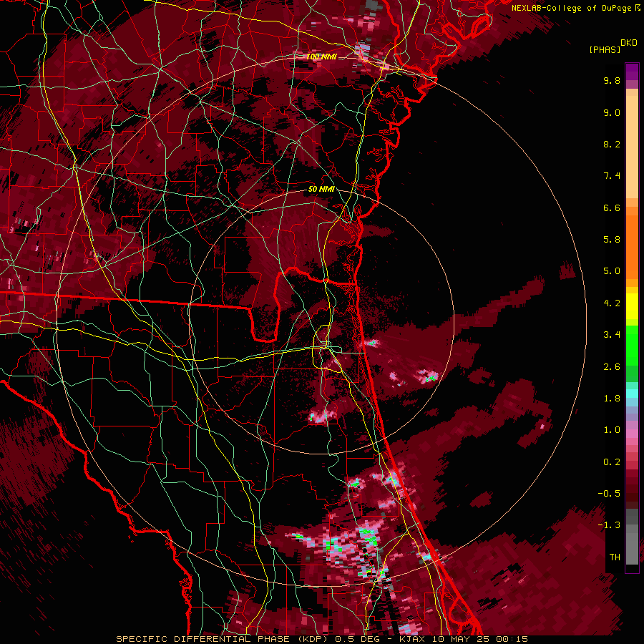Pick the cyan segment of the color bar
Image resolution: width=644 pixels, height=644 pixels.
pyautogui.click(x=632, y=394)
